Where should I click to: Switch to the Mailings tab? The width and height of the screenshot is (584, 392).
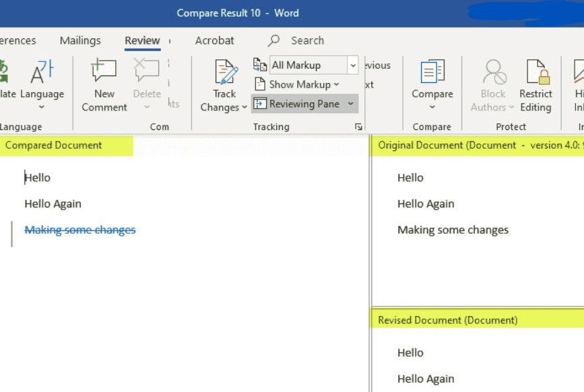click(80, 40)
